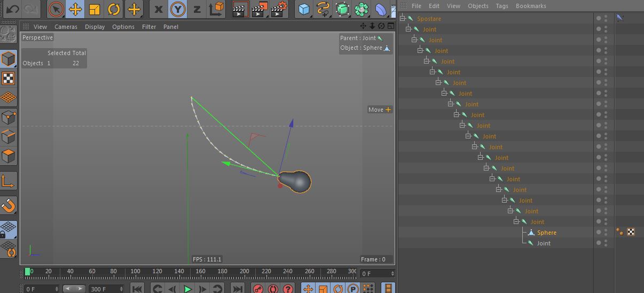The image size is (644, 293).
Task: Switch the coordinate system icon
Action: coord(216,9)
